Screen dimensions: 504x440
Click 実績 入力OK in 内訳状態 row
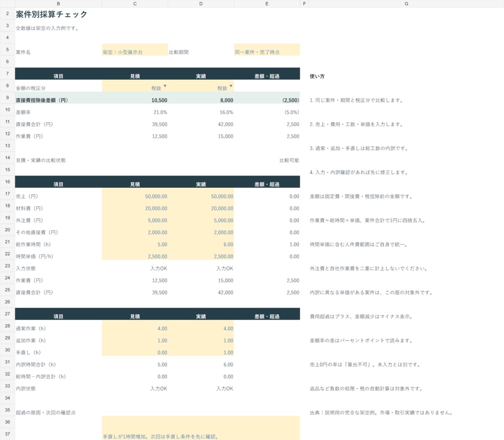pyautogui.click(x=224, y=389)
